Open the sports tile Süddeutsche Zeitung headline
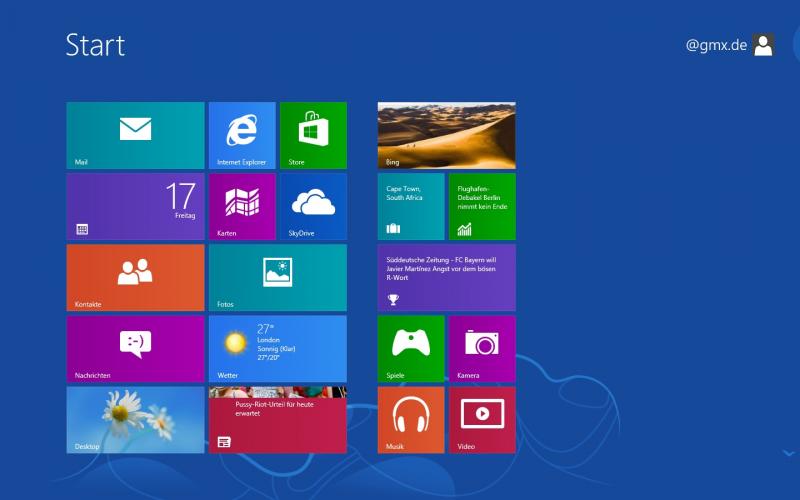Image resolution: width=800 pixels, height=500 pixels. point(446,278)
